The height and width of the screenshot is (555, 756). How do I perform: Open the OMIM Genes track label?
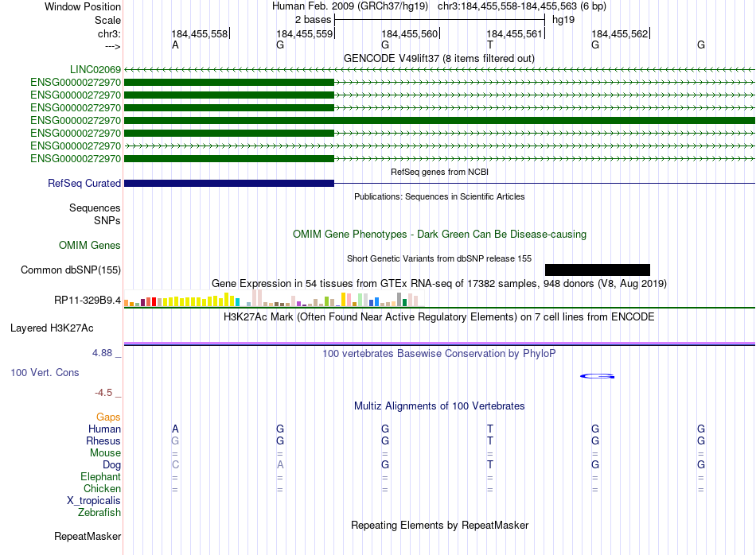pos(90,245)
